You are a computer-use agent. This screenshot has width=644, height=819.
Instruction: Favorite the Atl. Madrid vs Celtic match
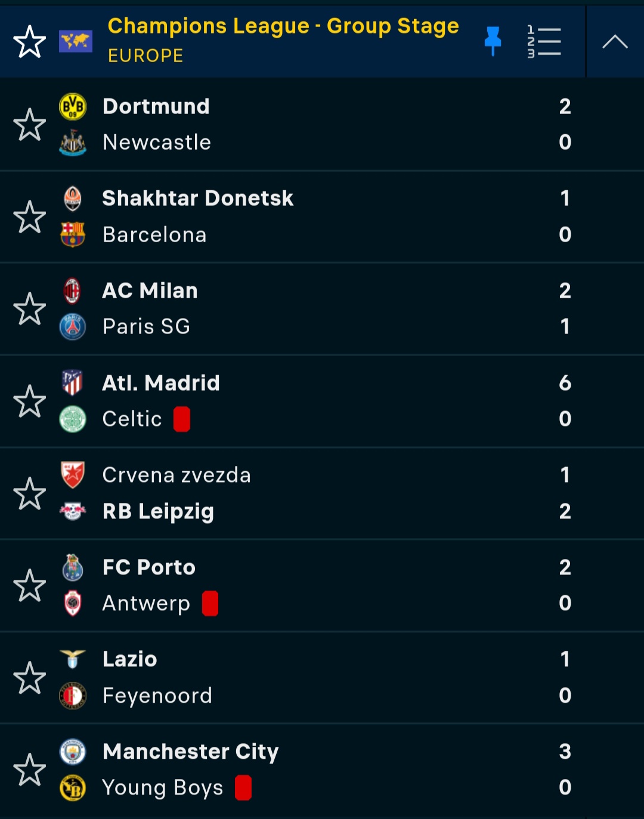[29, 401]
